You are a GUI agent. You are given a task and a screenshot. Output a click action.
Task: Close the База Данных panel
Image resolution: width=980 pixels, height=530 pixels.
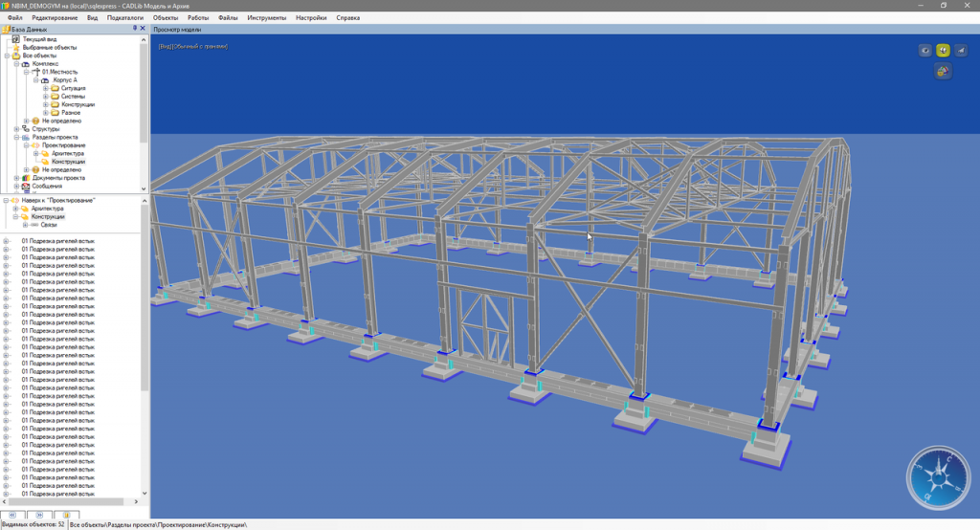tap(143, 29)
